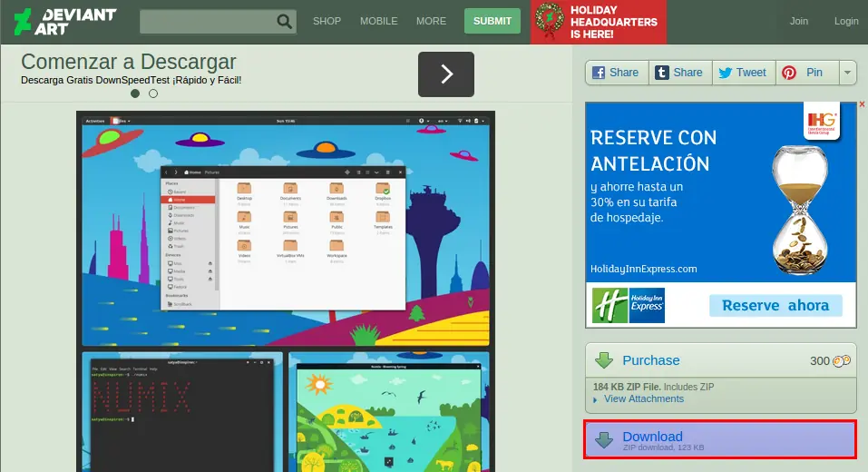This screenshot has height=472, width=868.
Task: Pin on Pinterest
Action: pyautogui.click(x=807, y=73)
